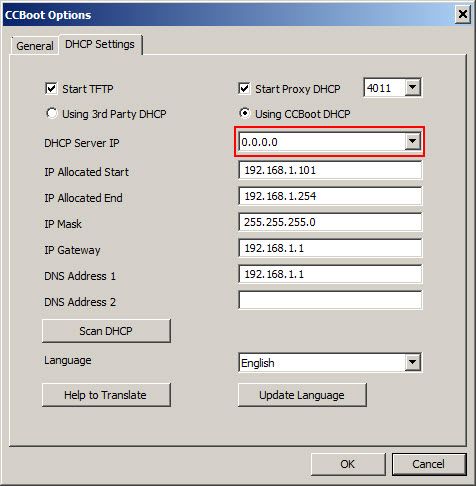Click the IP Allocated End label
Screen dimensions: 476x486
tap(83, 198)
